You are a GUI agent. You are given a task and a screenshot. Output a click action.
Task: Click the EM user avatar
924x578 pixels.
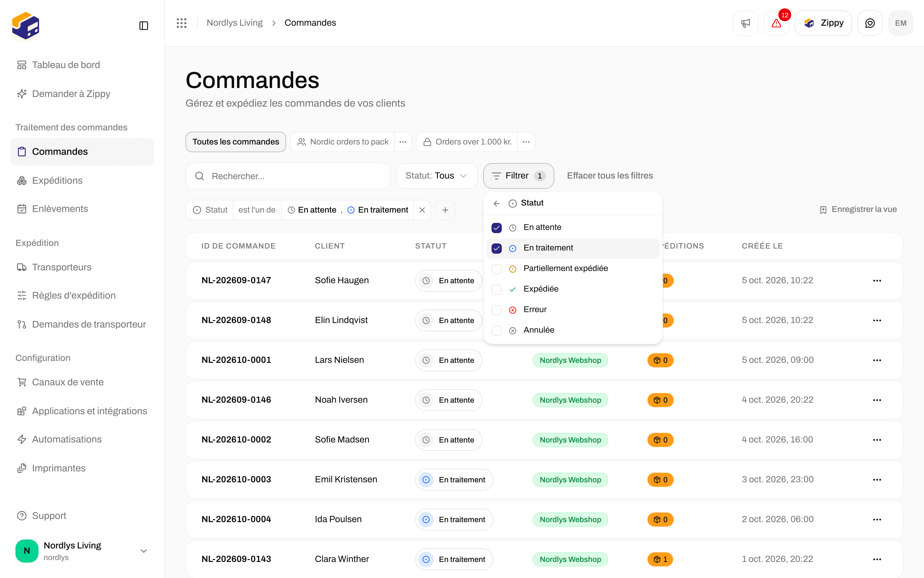901,23
